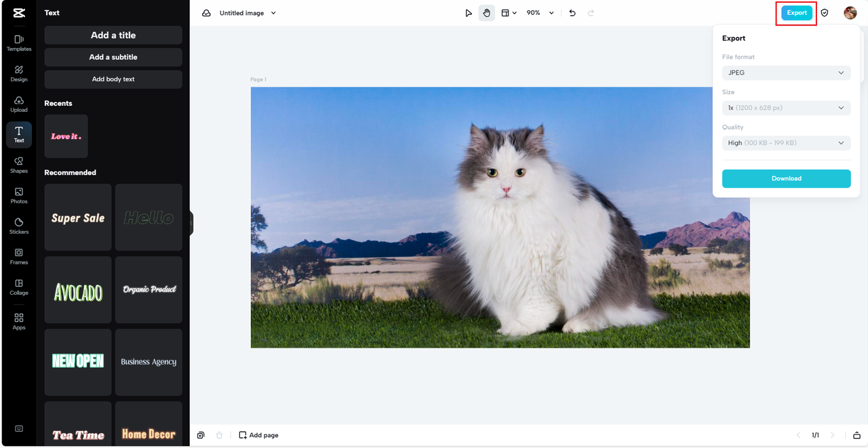The width and height of the screenshot is (868, 448).
Task: Click the Download button
Action: [x=786, y=178]
